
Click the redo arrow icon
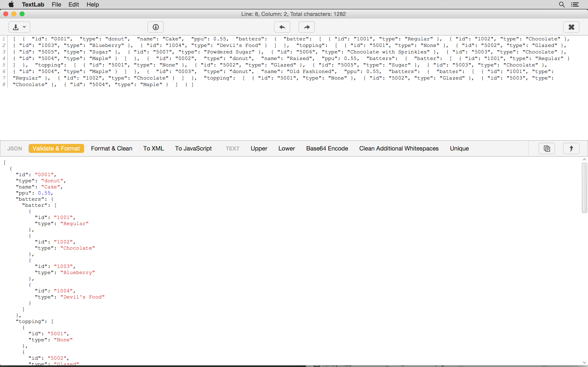(x=307, y=27)
